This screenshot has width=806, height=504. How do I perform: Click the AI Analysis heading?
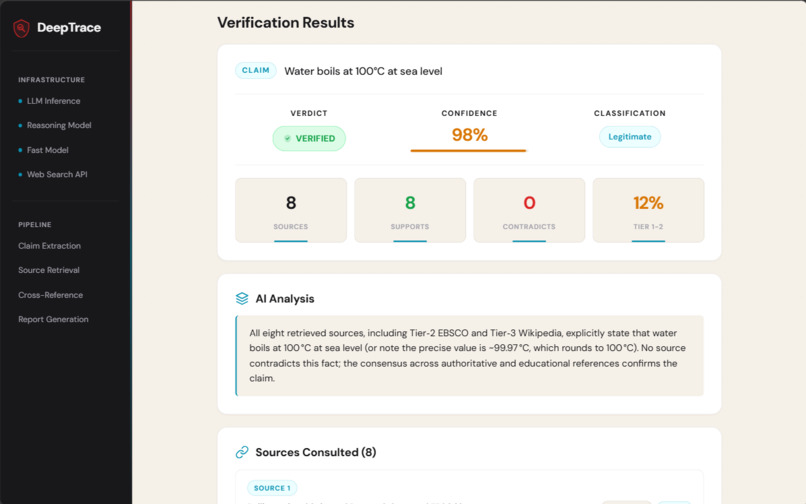(285, 299)
